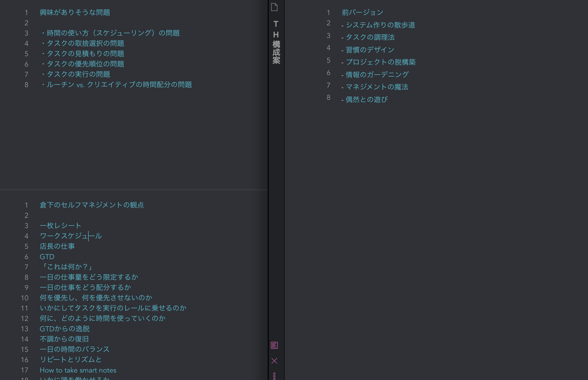The image size is (588, 380).
Task: Place cursor in the ワークスケジュール line
Action: tap(70, 236)
